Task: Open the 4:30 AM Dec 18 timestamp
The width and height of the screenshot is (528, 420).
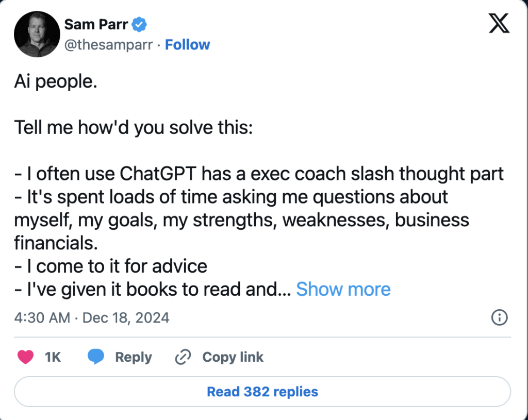Action: pos(92,317)
